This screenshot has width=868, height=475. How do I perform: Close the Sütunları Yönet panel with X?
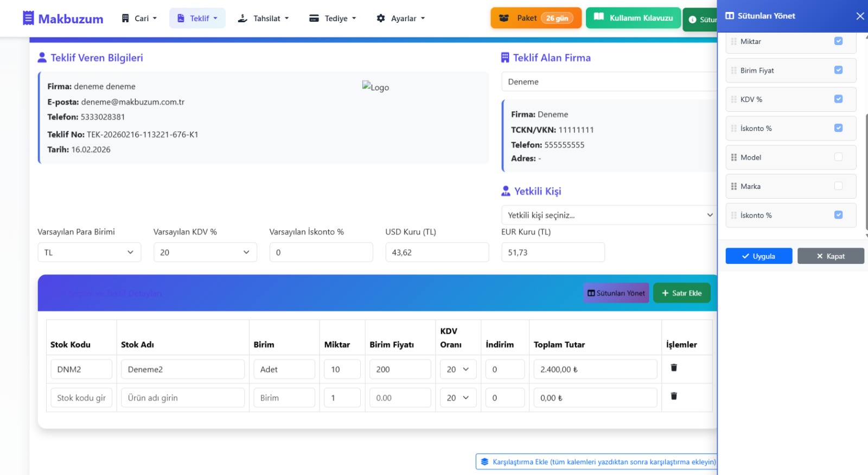click(x=860, y=16)
